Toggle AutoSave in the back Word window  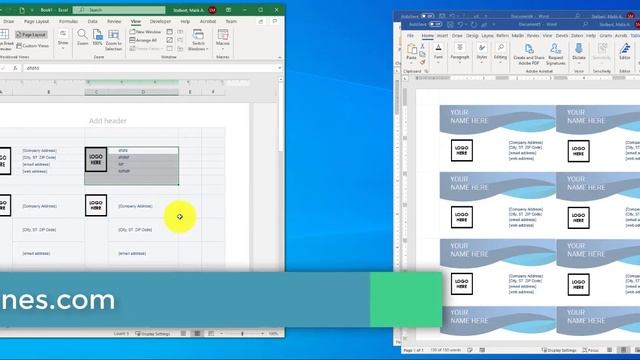point(427,16)
